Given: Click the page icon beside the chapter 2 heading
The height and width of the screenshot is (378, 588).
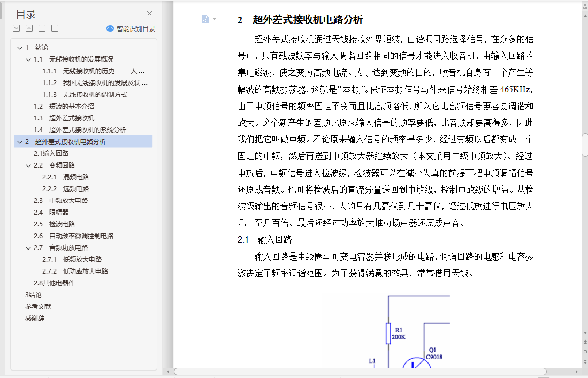Looking at the screenshot, I should pyautogui.click(x=205, y=19).
